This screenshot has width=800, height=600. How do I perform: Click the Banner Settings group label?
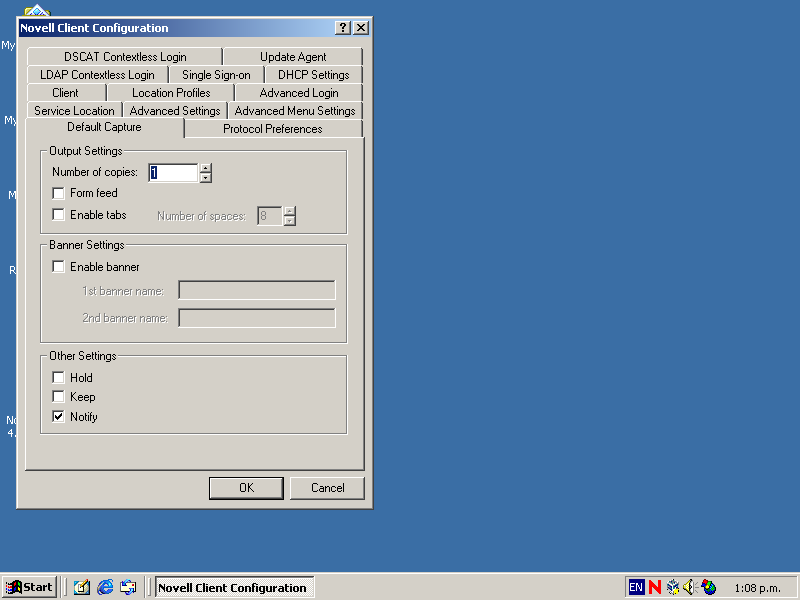87,245
